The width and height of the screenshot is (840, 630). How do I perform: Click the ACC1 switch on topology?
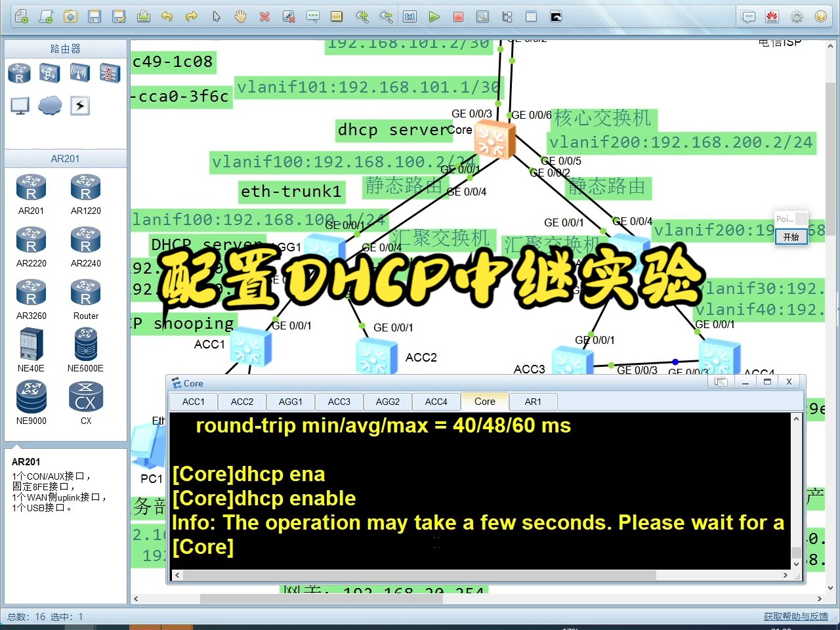[x=250, y=347]
